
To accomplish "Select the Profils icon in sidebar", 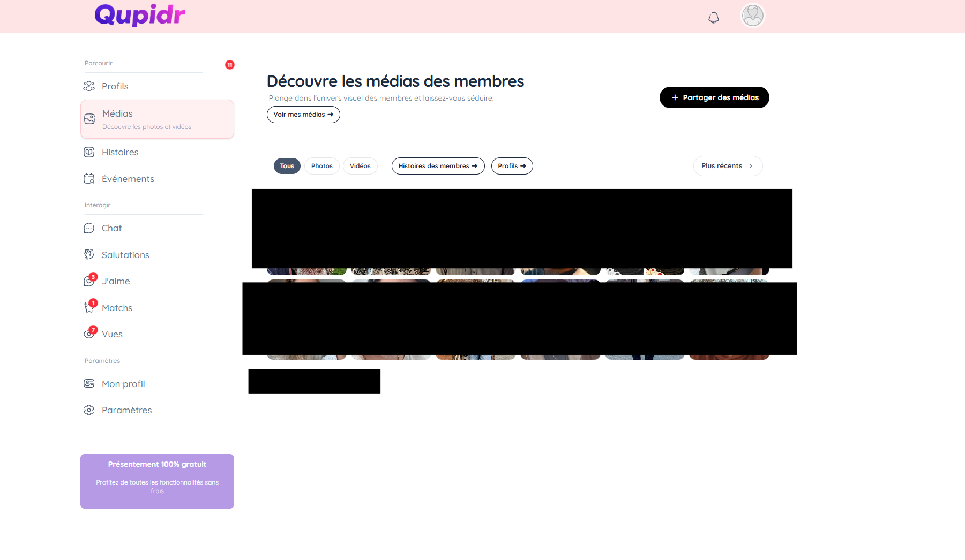I will point(89,86).
